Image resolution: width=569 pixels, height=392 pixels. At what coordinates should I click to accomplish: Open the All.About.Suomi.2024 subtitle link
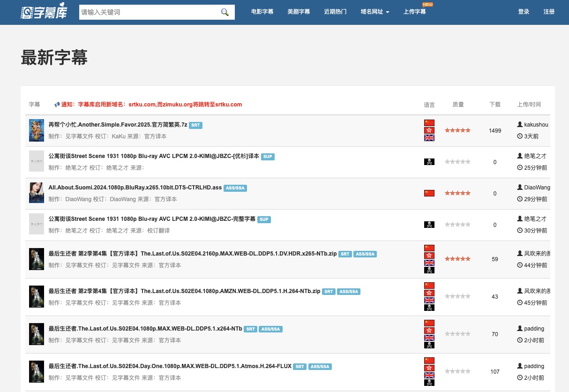coord(135,188)
